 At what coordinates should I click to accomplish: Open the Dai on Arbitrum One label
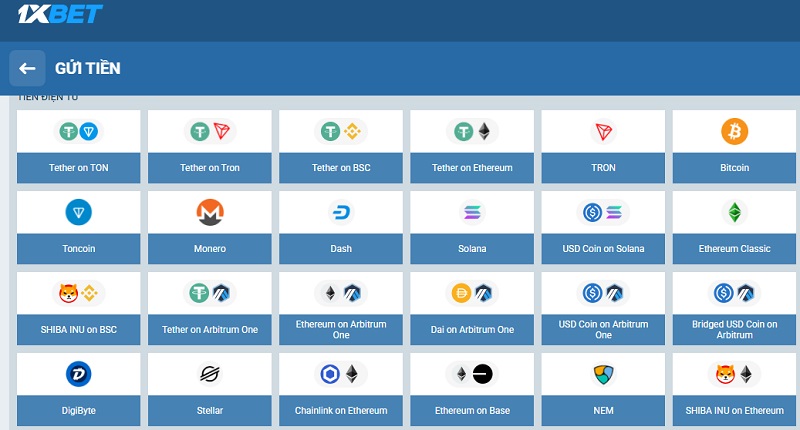pos(472,330)
